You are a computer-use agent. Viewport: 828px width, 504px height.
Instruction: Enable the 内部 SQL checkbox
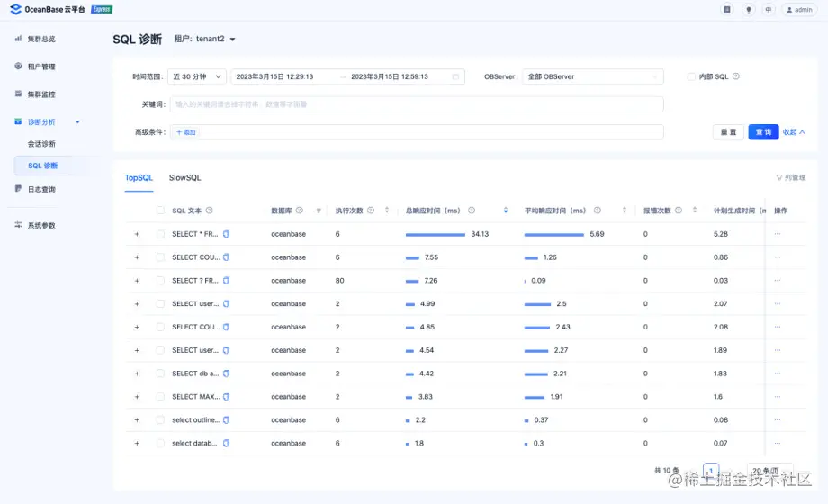click(x=690, y=76)
